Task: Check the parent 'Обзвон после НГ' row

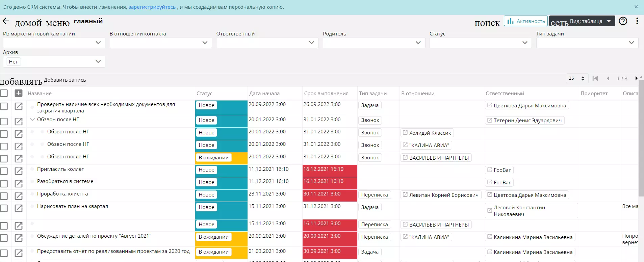Action: 4,122
